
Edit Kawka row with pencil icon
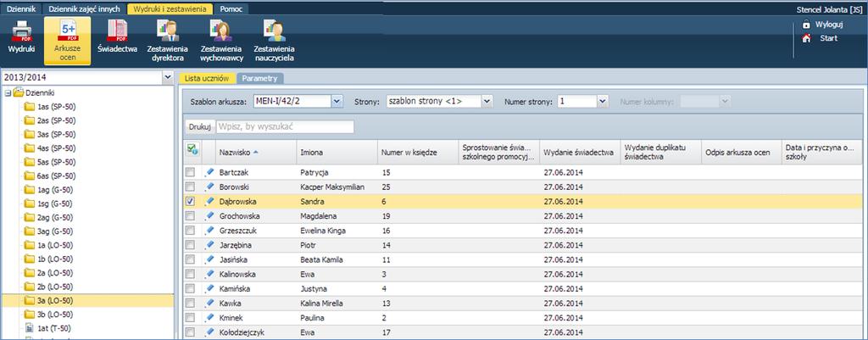(x=209, y=303)
